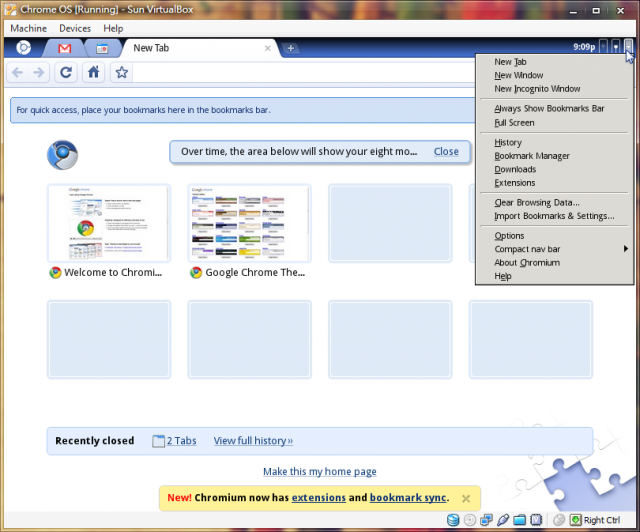
Task: Toggle the Chromium wrench menu button
Action: click(629, 46)
